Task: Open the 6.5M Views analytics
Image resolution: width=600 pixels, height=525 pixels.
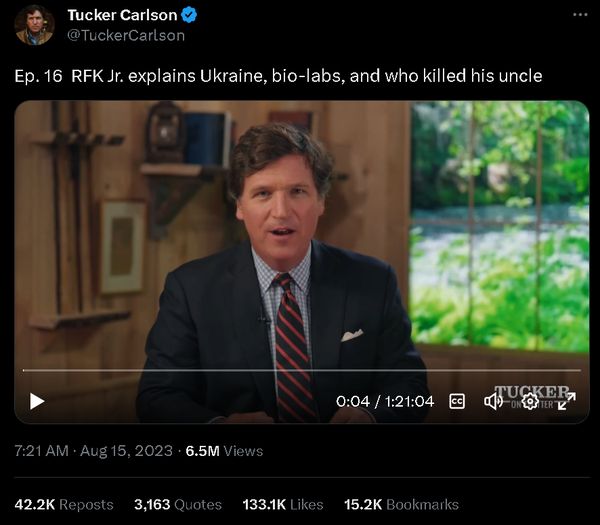Action: click(224, 451)
